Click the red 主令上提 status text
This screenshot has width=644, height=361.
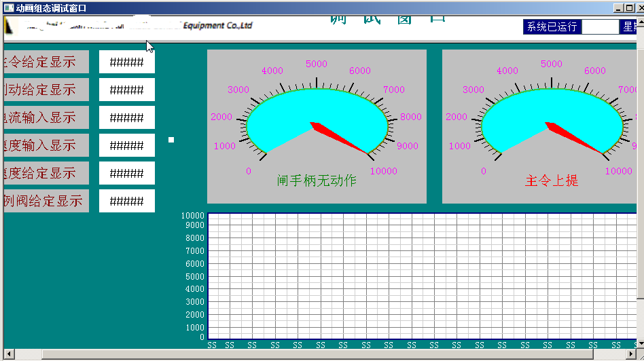point(552,180)
